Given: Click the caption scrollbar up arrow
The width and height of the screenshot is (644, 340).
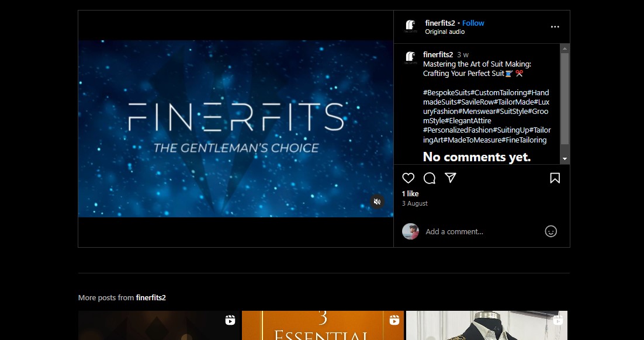Looking at the screenshot, I should pyautogui.click(x=565, y=48).
